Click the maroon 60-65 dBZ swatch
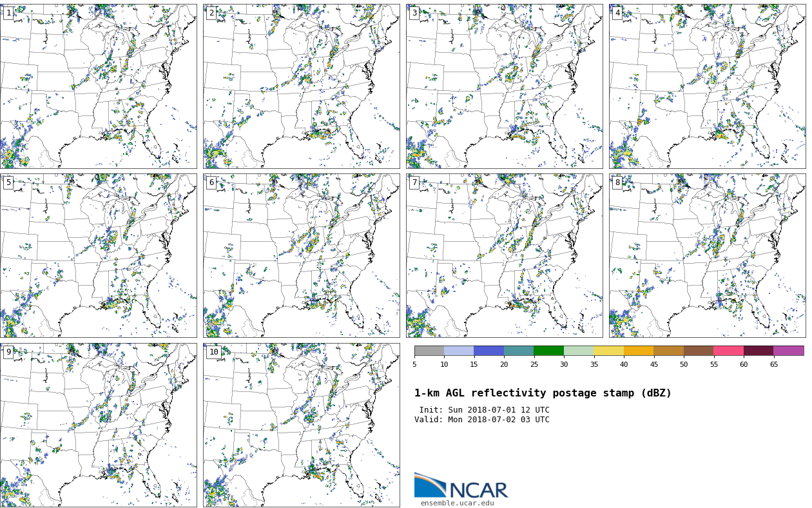Screen dimensions: 812x508 [759, 351]
